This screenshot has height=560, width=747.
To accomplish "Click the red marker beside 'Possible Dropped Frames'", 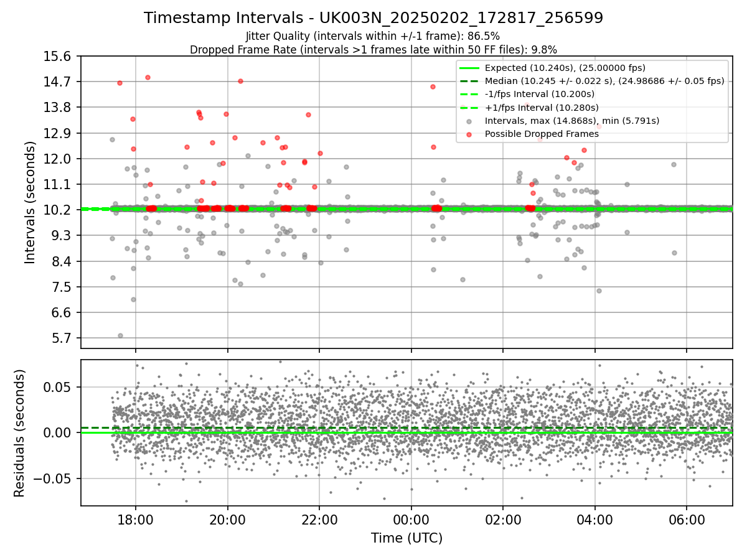I will [x=469, y=134].
